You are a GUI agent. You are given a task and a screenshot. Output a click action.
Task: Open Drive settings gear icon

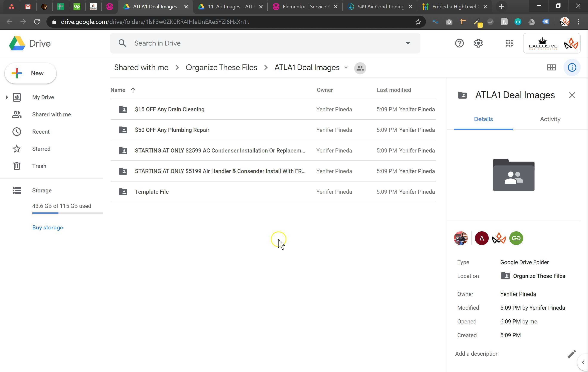[478, 43]
